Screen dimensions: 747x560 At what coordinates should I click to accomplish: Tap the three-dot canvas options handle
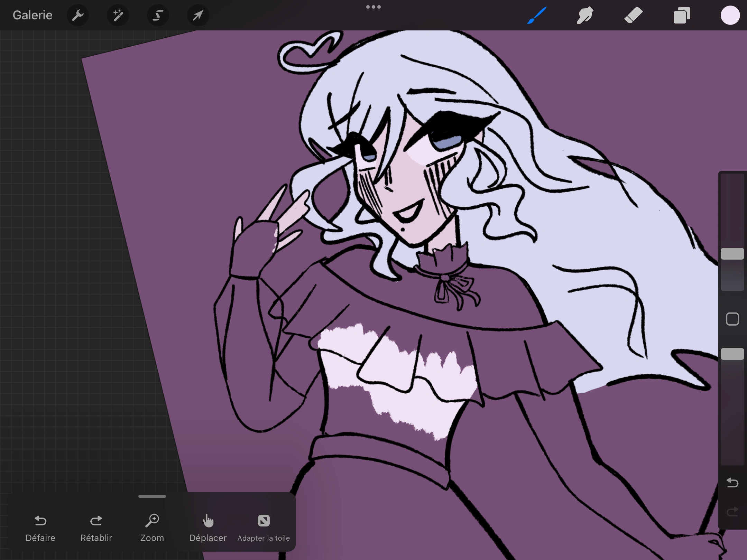click(x=373, y=7)
